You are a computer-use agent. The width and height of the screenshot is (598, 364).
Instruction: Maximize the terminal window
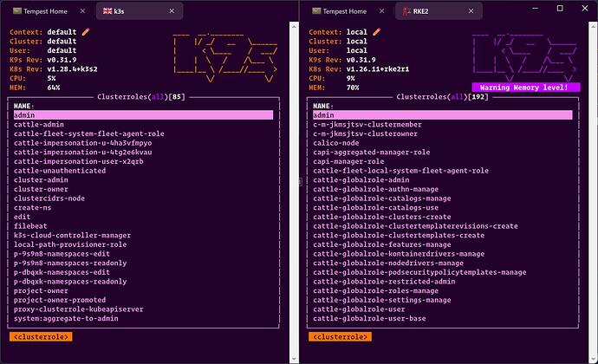click(560, 8)
